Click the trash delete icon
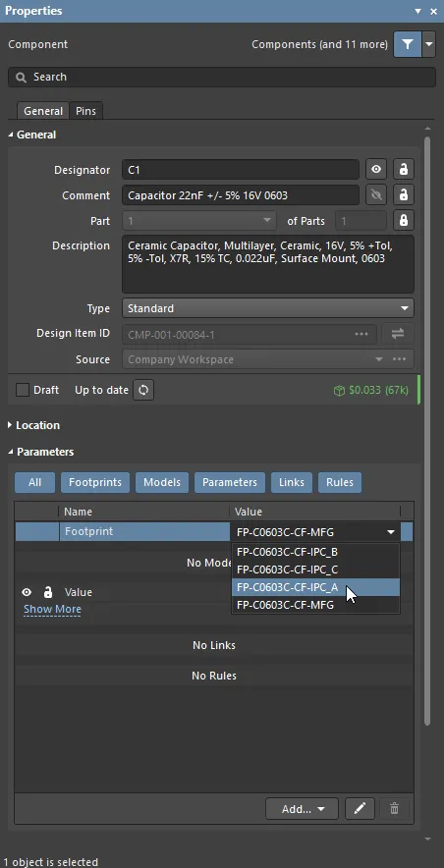This screenshot has width=444, height=868. pos(394,809)
